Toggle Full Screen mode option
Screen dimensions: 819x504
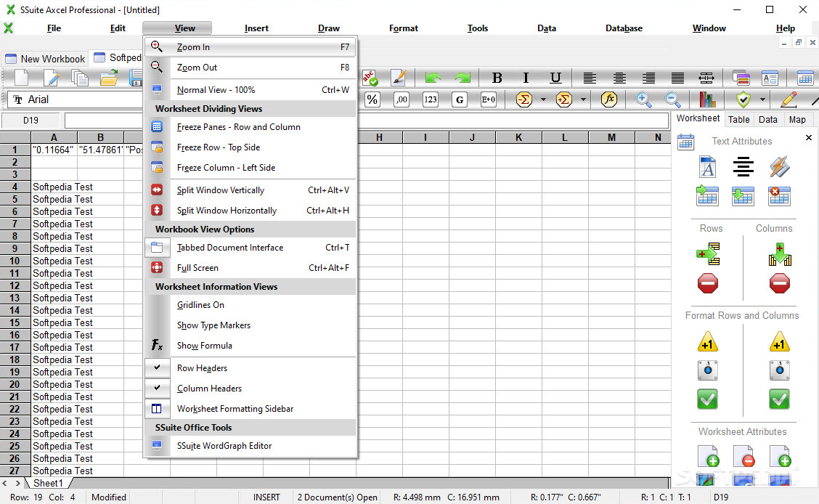tap(250, 268)
